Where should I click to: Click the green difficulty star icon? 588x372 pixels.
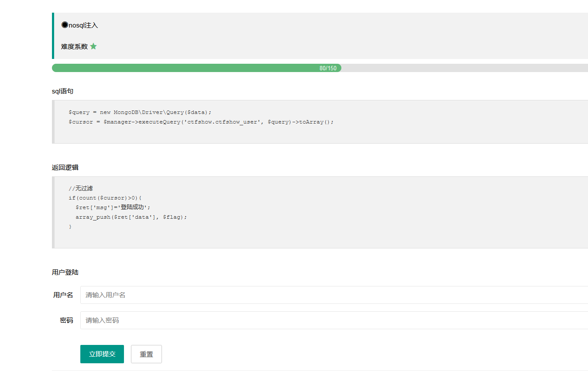(93, 46)
